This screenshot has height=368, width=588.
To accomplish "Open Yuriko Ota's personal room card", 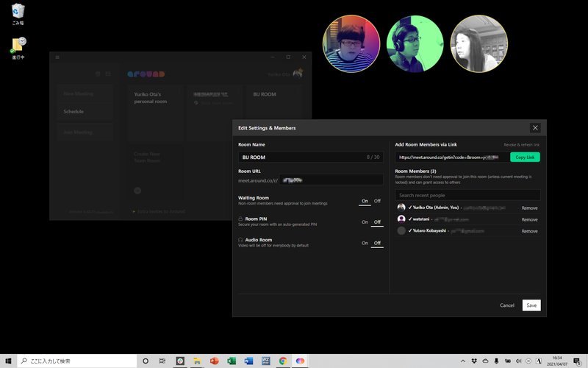I will (x=155, y=113).
